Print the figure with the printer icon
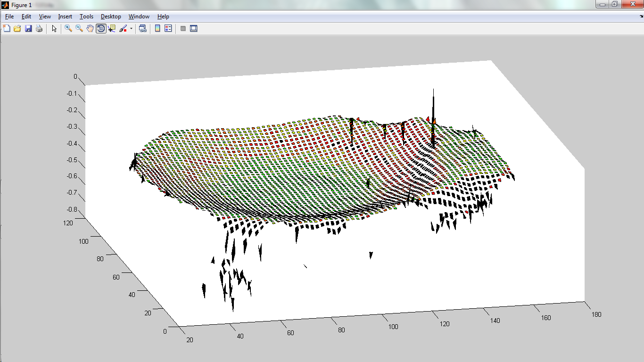This screenshot has height=362, width=644. click(x=39, y=29)
